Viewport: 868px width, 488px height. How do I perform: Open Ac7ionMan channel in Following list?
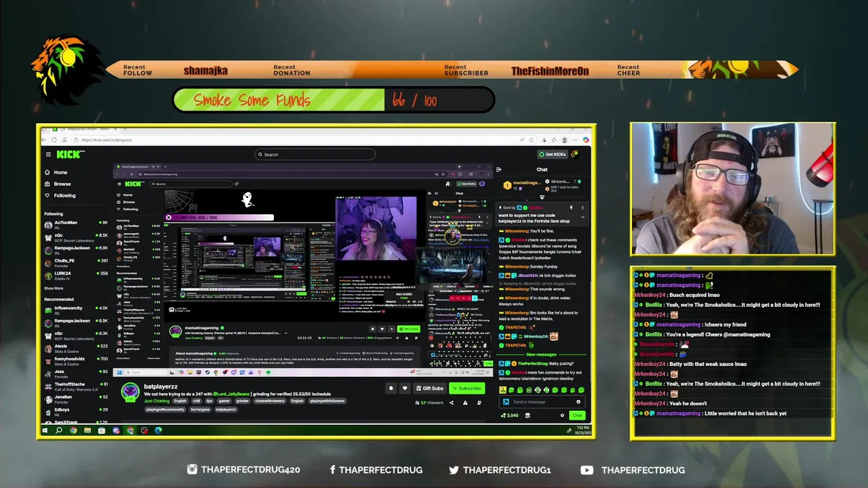point(76,225)
